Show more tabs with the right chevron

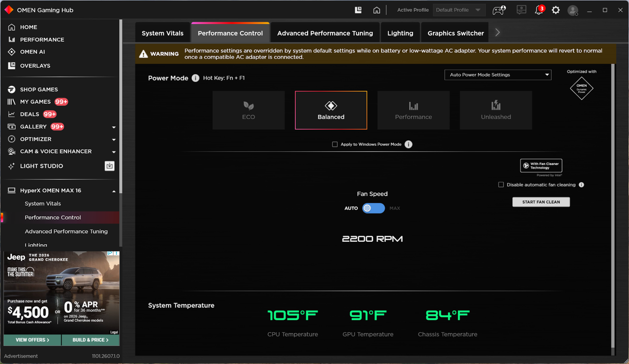497,32
